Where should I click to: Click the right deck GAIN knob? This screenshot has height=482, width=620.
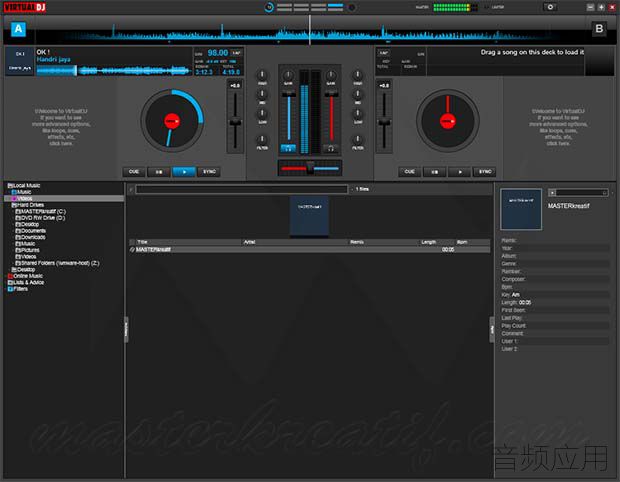click(x=331, y=75)
